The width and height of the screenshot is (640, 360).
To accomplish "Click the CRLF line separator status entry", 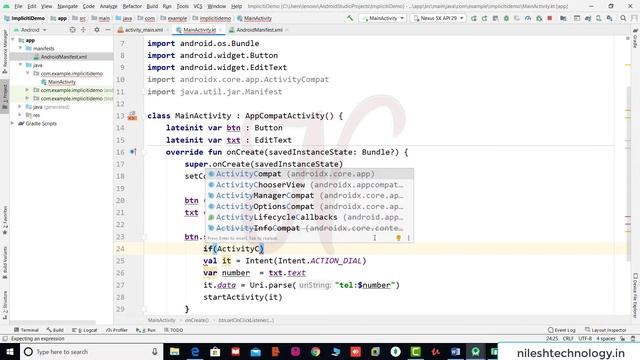I will (x=568, y=339).
